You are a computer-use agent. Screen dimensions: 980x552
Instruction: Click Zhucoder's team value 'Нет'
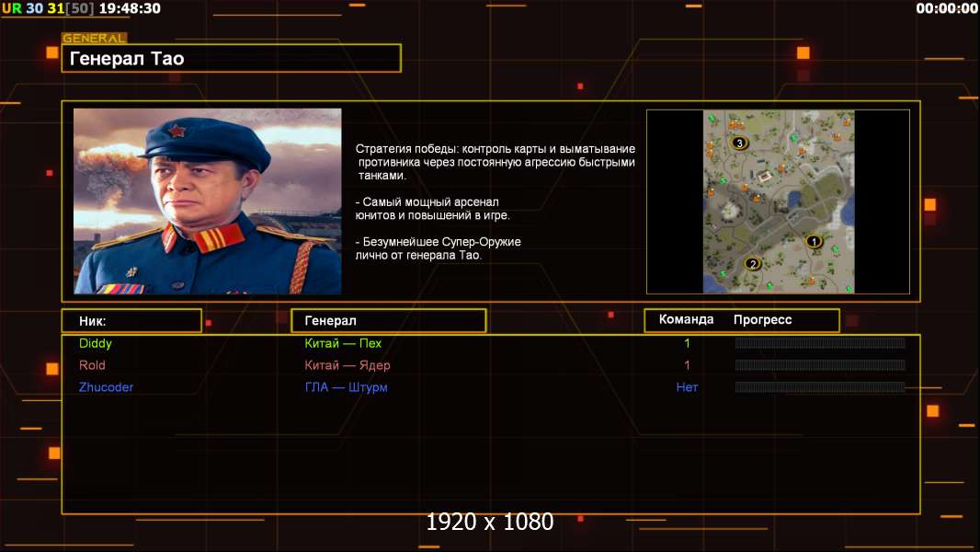click(687, 387)
